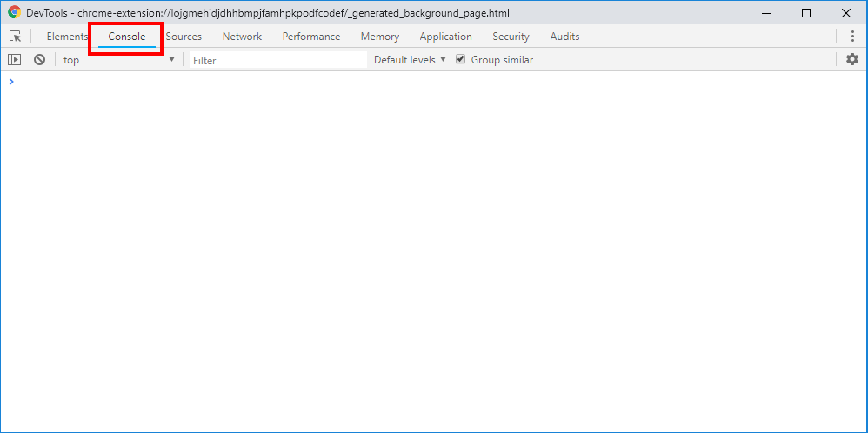
Task: Maximize the DevTools window
Action: pos(806,13)
